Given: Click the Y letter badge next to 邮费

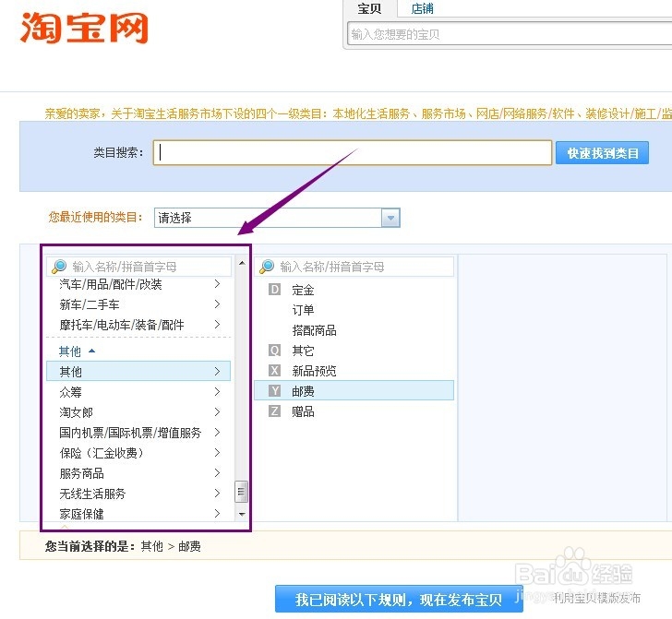Looking at the screenshot, I should pos(274,390).
